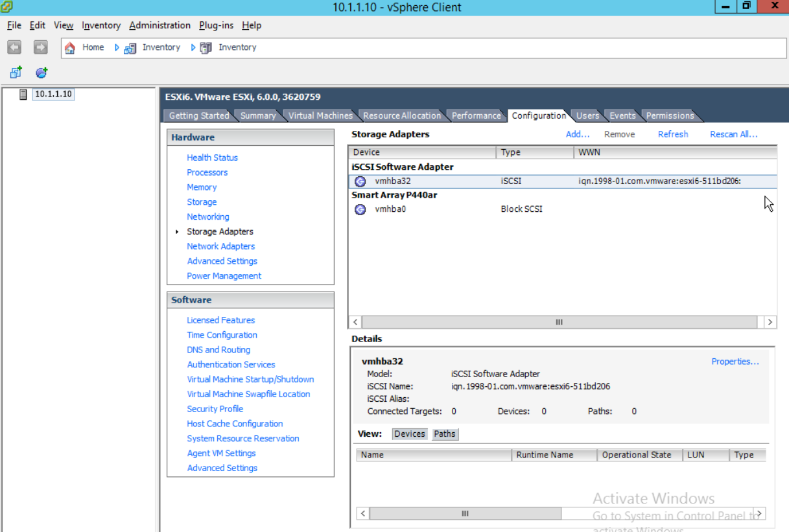Switch to the Events tab
The height and width of the screenshot is (532, 789).
[x=622, y=115]
